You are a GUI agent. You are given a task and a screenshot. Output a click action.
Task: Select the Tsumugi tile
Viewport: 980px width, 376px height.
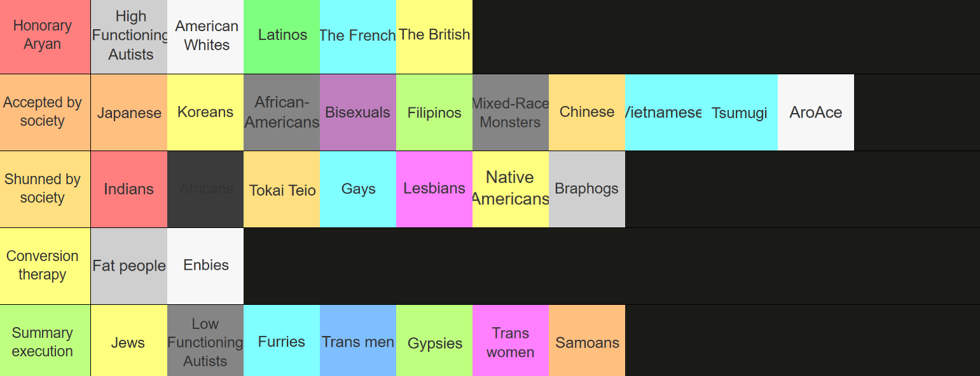tap(740, 112)
